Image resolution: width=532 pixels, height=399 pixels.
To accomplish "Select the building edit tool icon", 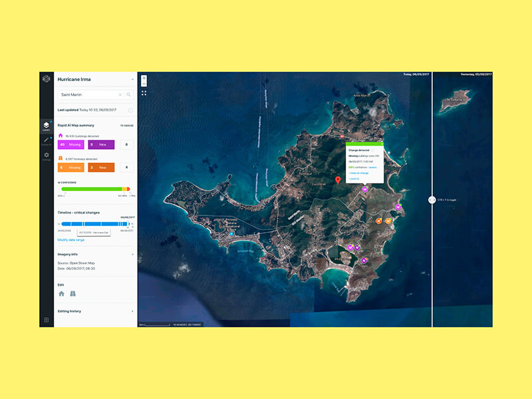I will (62, 293).
